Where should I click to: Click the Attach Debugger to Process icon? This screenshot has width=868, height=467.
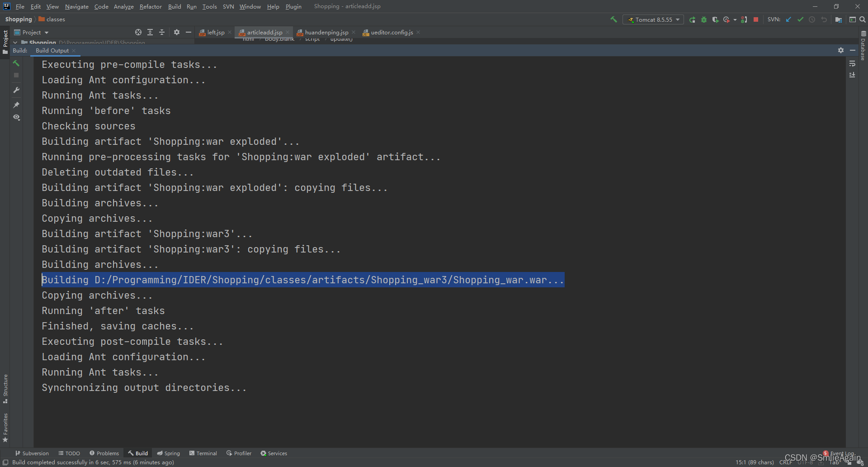[x=744, y=19]
